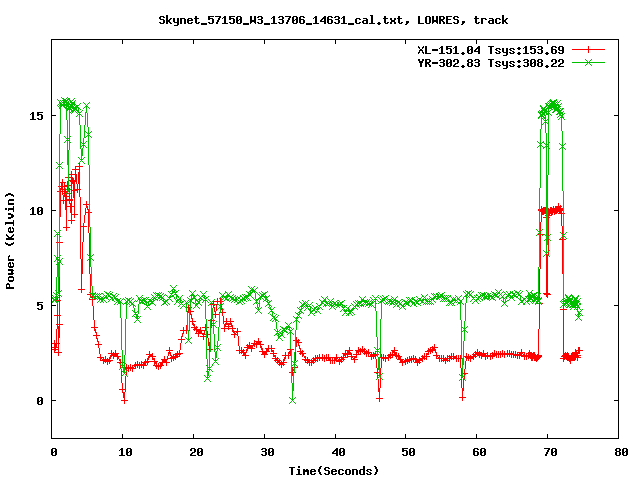Click x-axis tick label 10

125,452
